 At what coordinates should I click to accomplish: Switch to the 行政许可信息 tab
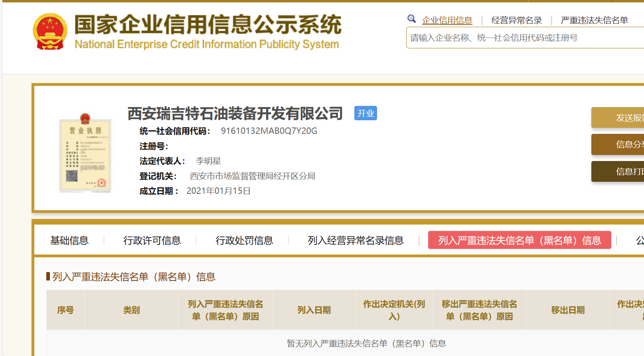coord(152,240)
